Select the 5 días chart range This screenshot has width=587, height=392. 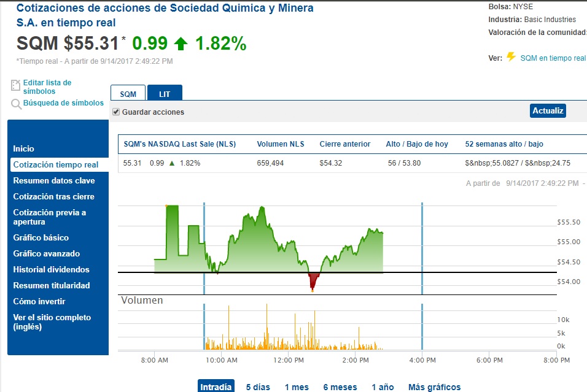tap(258, 387)
